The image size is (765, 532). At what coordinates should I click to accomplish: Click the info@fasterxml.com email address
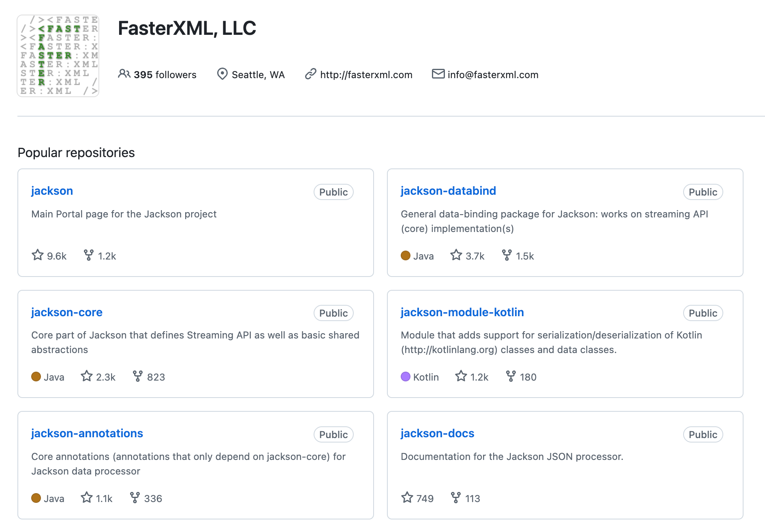493,75
